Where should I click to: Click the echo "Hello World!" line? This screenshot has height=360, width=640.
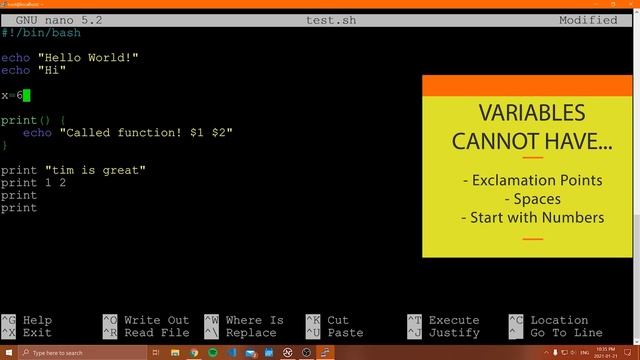point(69,58)
